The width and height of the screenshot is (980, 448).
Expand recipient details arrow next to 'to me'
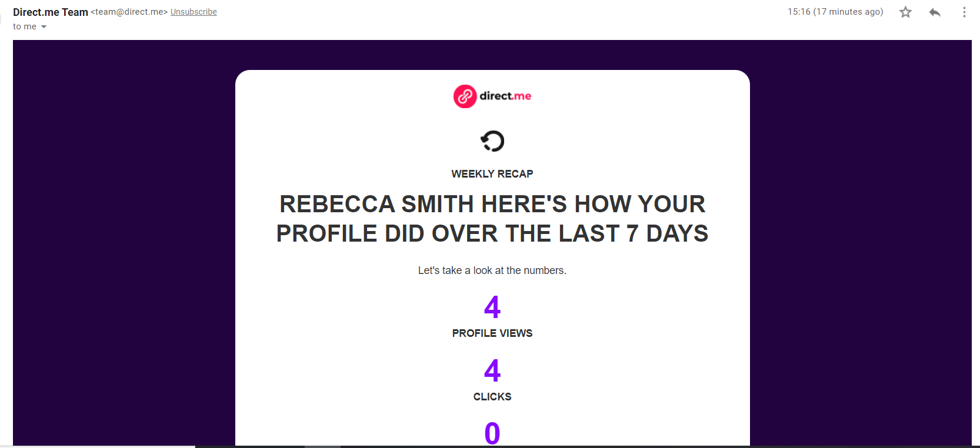pos(44,26)
